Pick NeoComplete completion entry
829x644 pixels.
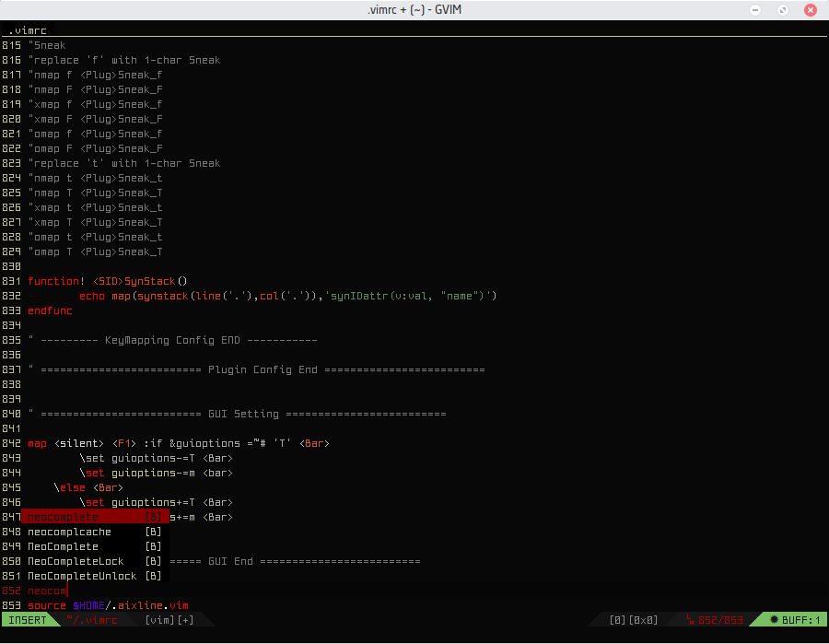click(95, 546)
